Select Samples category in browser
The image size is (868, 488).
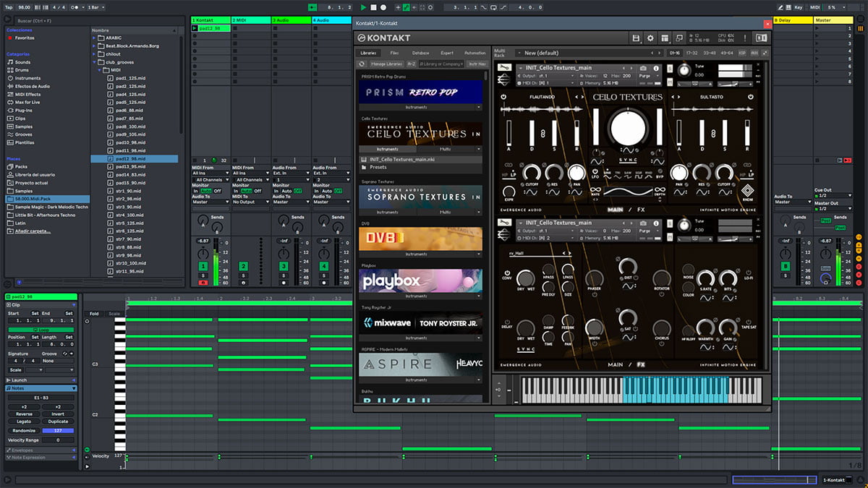coord(24,127)
